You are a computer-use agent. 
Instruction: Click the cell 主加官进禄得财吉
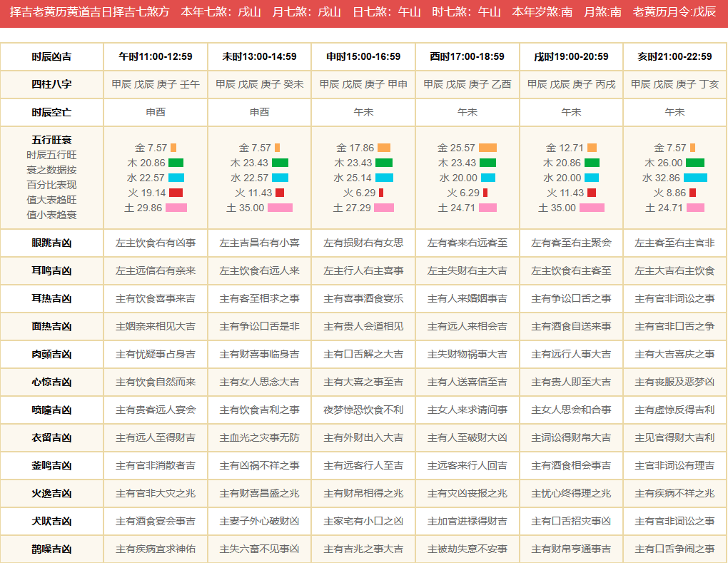click(467, 521)
